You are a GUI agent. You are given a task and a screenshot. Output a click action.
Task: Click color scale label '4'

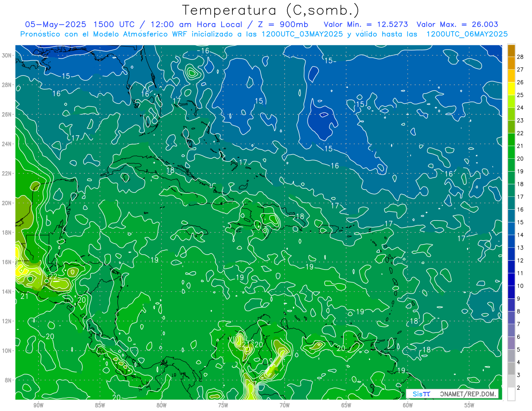(519, 363)
